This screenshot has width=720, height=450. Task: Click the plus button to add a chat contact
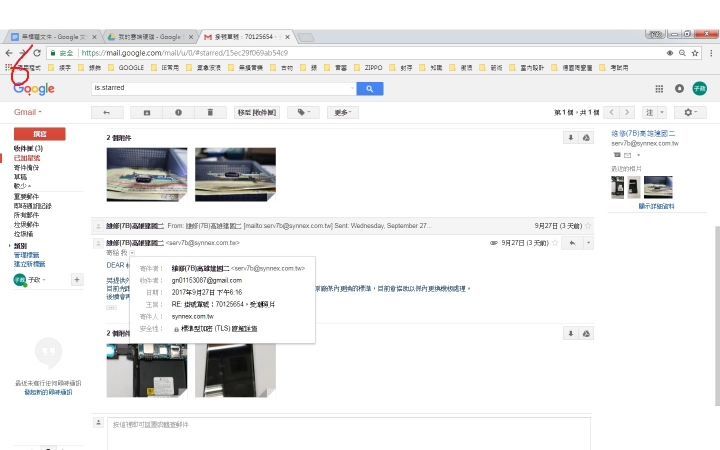tap(77, 279)
